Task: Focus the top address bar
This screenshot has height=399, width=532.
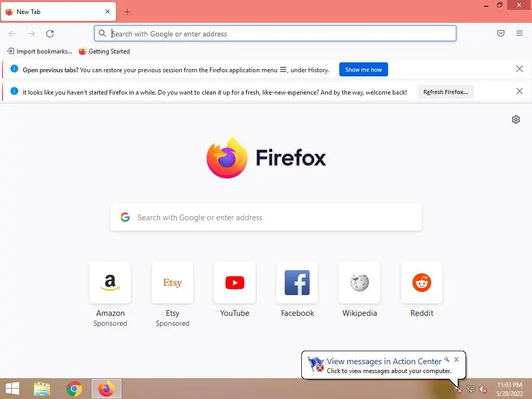Action: tap(275, 34)
